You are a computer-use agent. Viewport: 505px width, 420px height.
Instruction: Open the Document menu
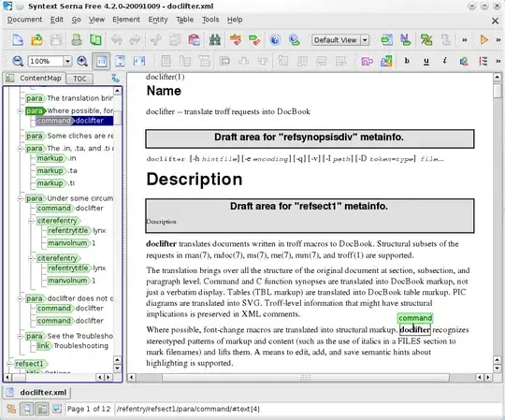click(24, 20)
